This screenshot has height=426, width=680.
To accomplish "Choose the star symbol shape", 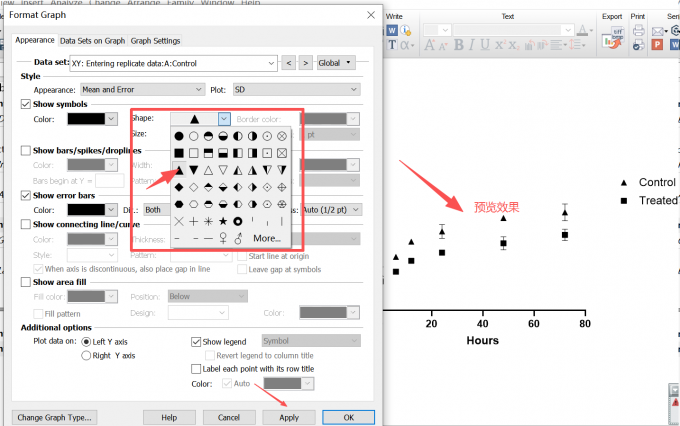I will [223, 222].
